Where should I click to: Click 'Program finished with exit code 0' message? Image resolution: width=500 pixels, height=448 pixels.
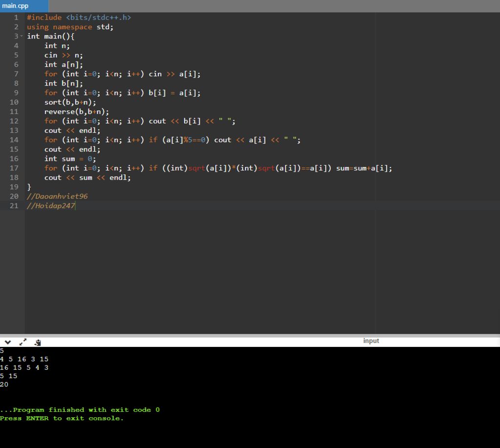pyautogui.click(x=80, y=410)
